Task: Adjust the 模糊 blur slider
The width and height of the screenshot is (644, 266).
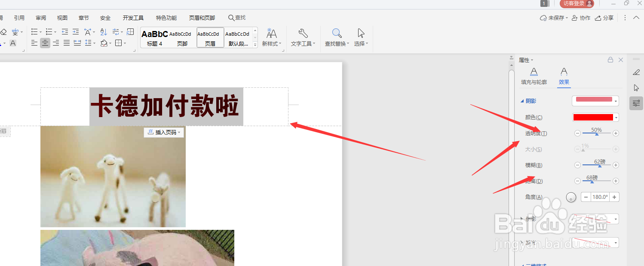Action: [597, 165]
